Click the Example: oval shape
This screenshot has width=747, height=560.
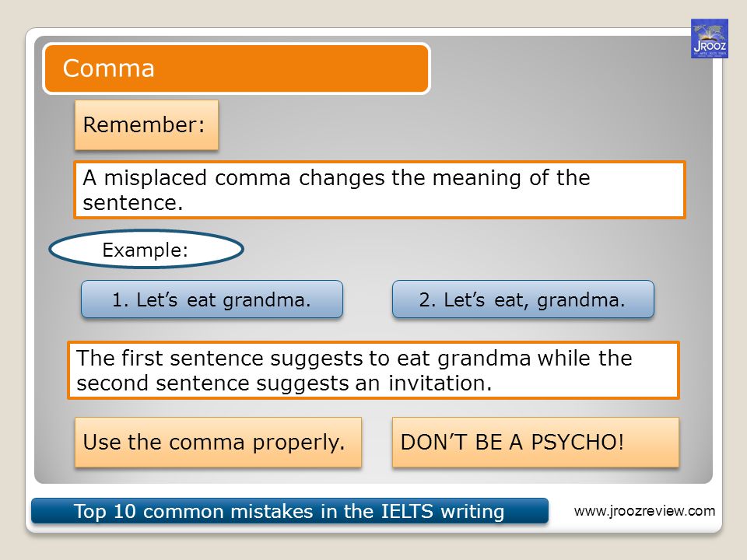[146, 249]
